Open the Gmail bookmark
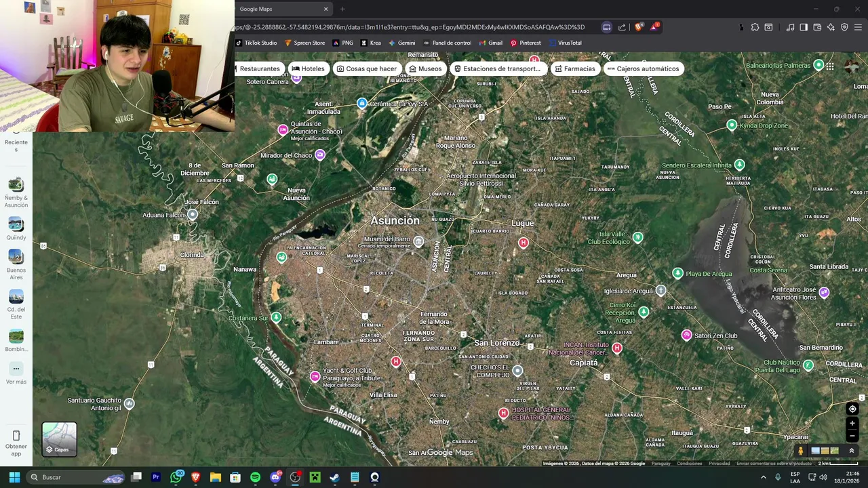 point(491,43)
